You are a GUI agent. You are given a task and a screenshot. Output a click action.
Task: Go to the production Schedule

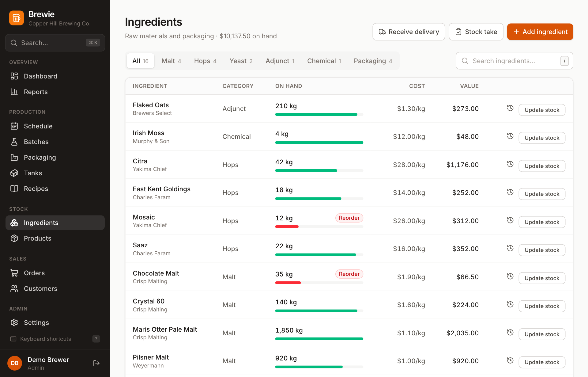point(55,126)
